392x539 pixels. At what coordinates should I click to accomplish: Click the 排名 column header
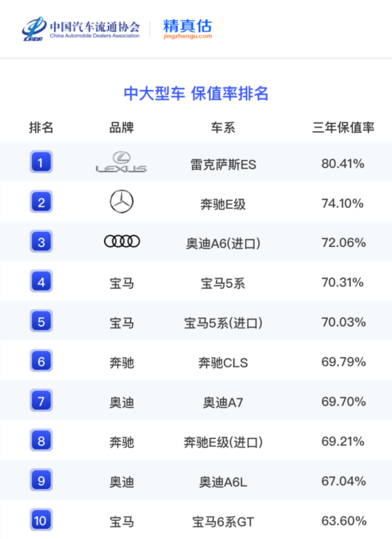click(41, 128)
